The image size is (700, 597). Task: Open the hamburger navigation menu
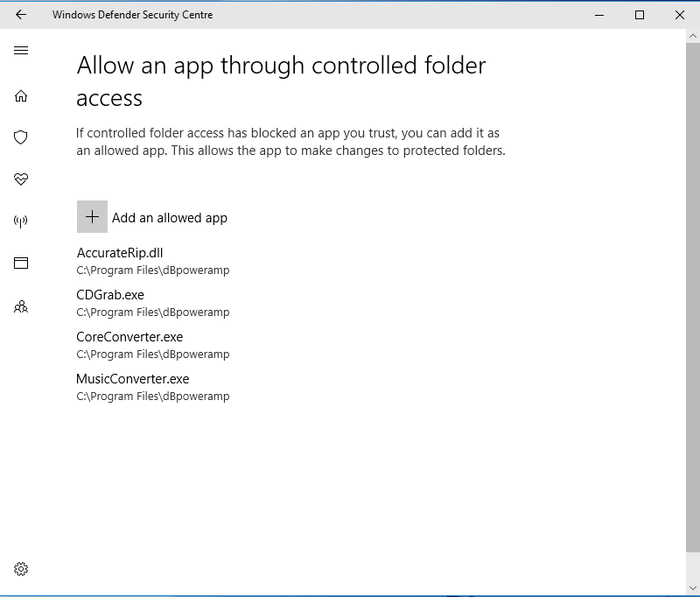21,51
